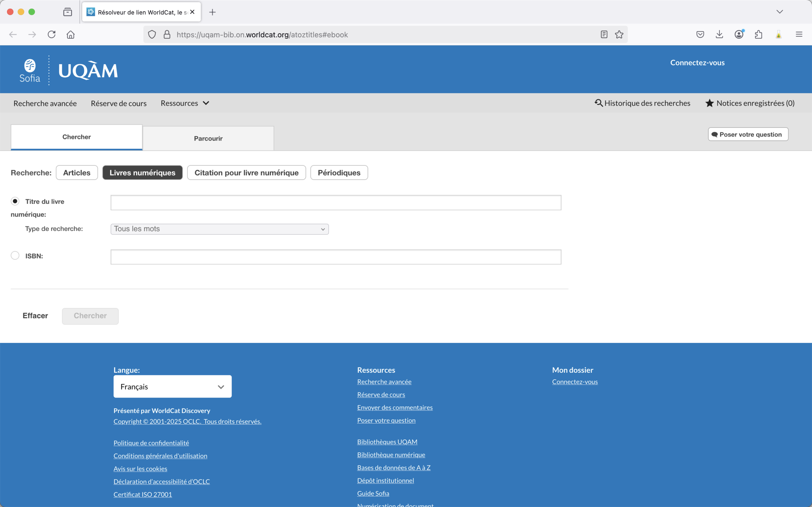This screenshot has width=812, height=507.
Task: Click the book title input field
Action: pos(336,202)
